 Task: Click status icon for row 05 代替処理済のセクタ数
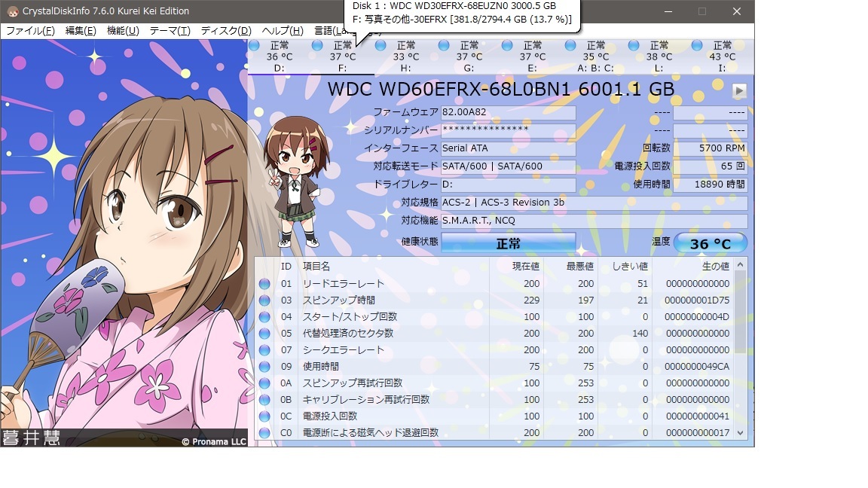[x=264, y=334]
